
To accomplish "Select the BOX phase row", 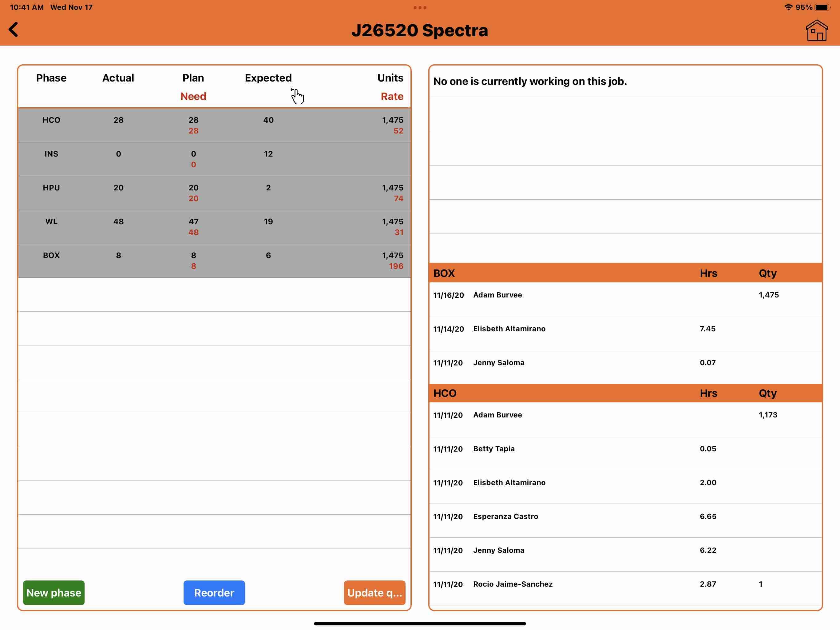I will pyautogui.click(x=214, y=261).
